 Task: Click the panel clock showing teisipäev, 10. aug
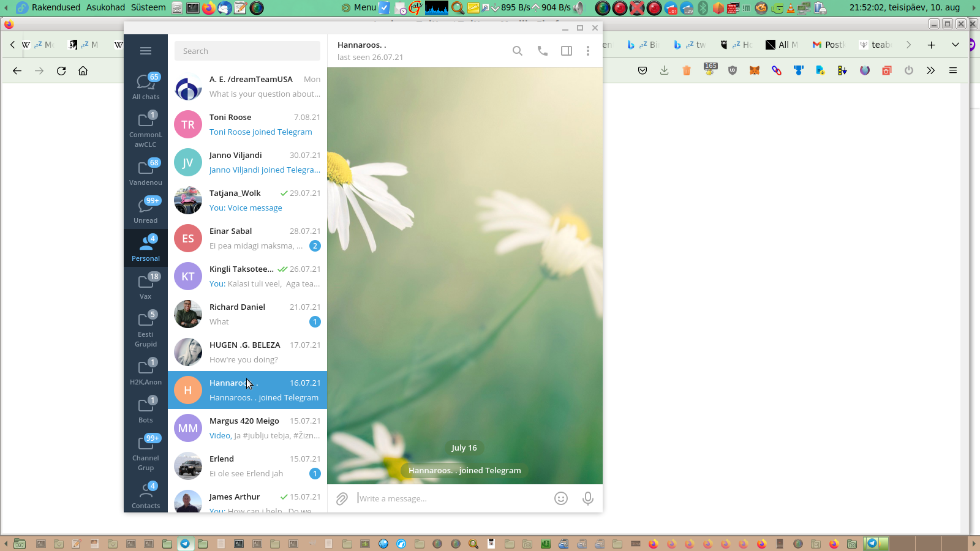[905, 7]
